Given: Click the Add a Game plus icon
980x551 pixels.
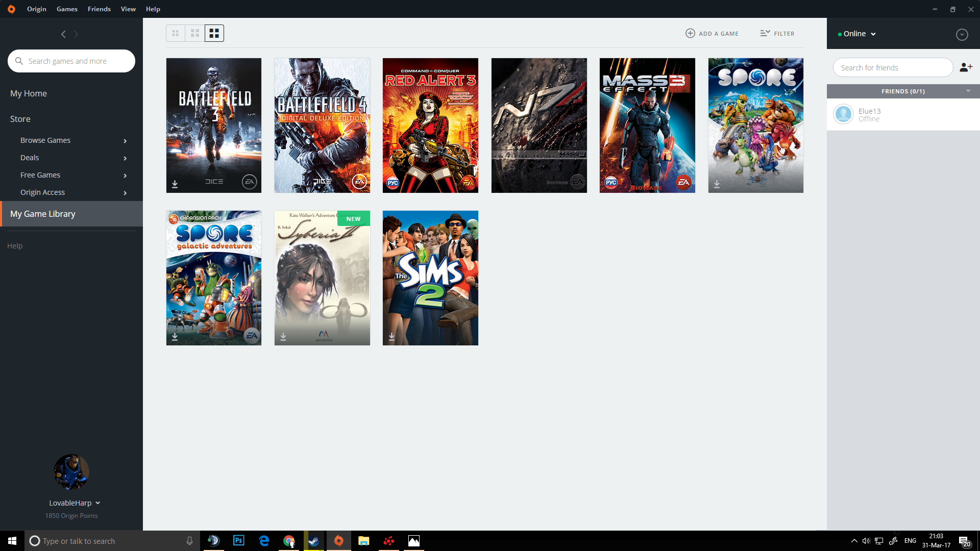Looking at the screenshot, I should pyautogui.click(x=690, y=33).
